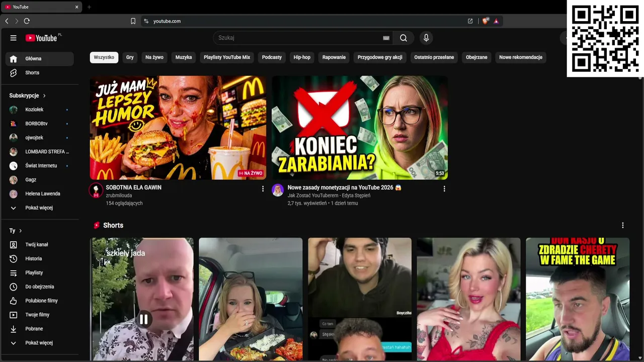Click the Brave Shields icon

(486, 21)
